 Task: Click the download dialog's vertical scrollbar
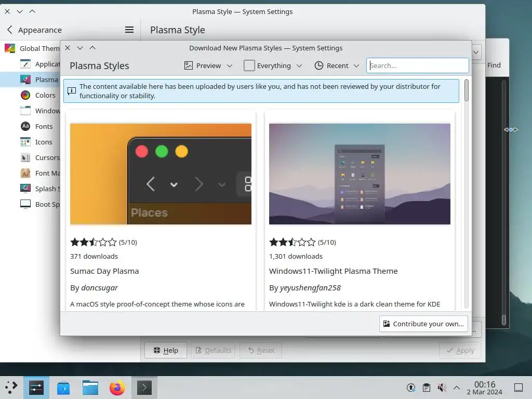(x=466, y=193)
